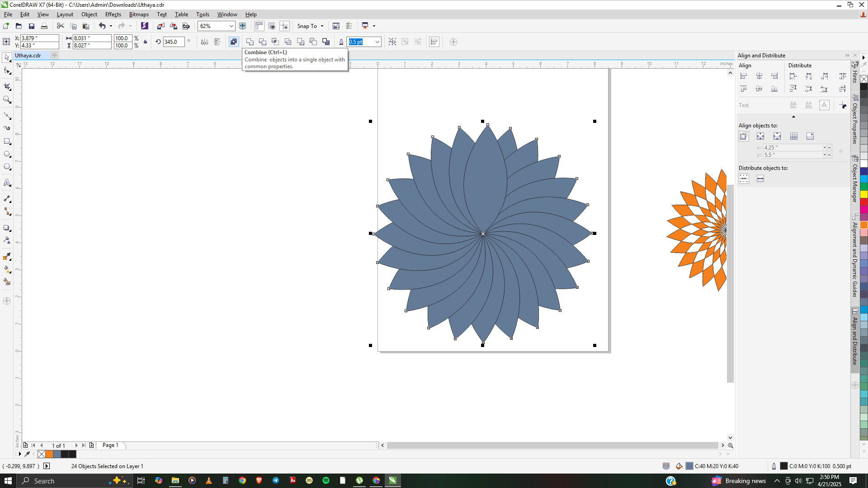Select the Interactive Fill tool

click(x=7, y=269)
